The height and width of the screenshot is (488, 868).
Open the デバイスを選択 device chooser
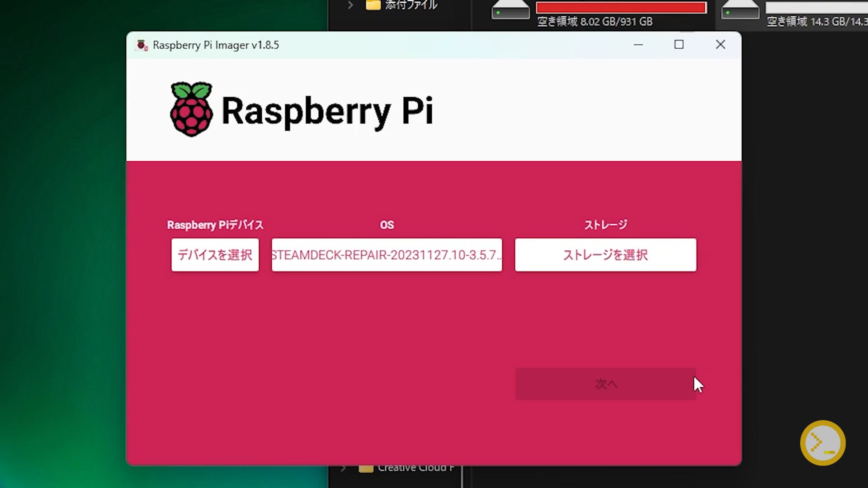[x=215, y=255]
